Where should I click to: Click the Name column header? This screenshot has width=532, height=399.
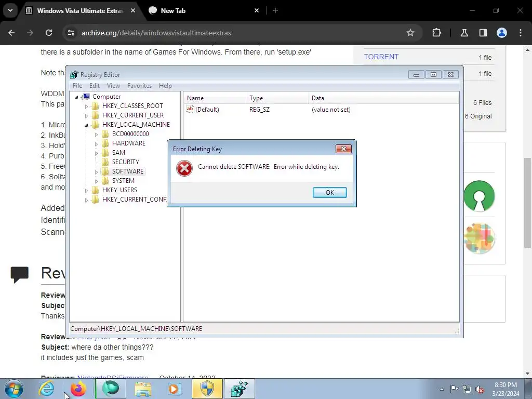point(215,98)
